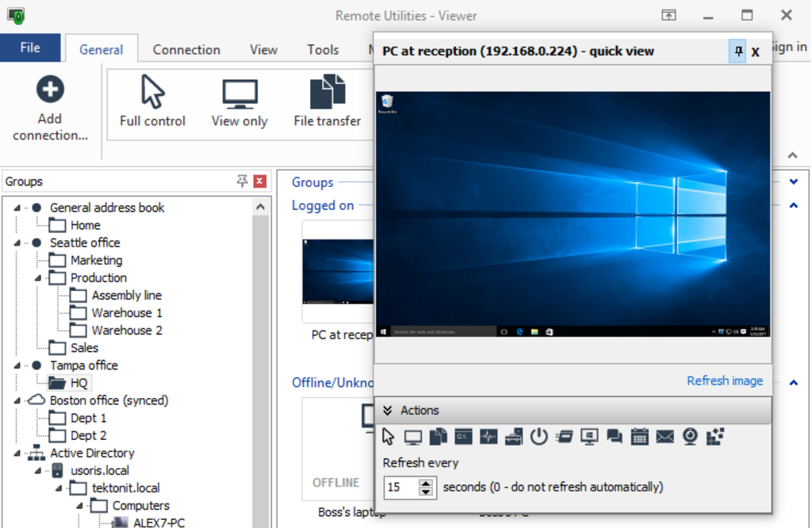Pin the quick view popup window
This screenshot has width=812, height=528.
pyautogui.click(x=737, y=51)
